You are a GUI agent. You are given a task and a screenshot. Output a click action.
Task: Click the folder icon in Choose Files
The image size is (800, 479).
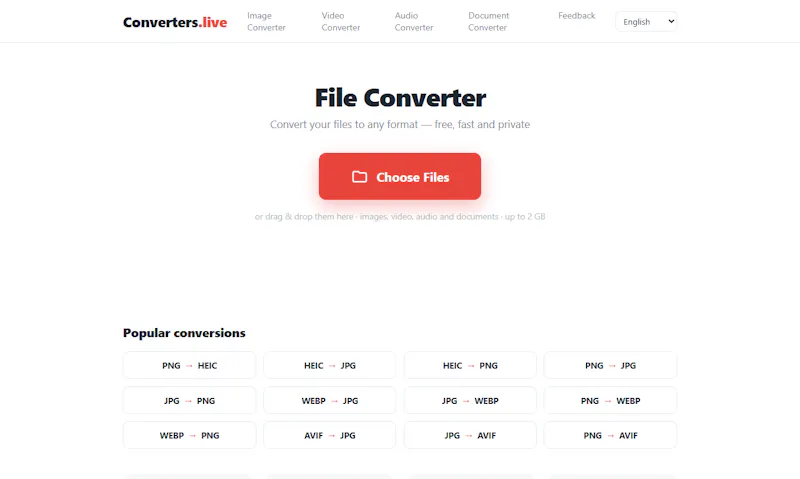pyautogui.click(x=360, y=177)
